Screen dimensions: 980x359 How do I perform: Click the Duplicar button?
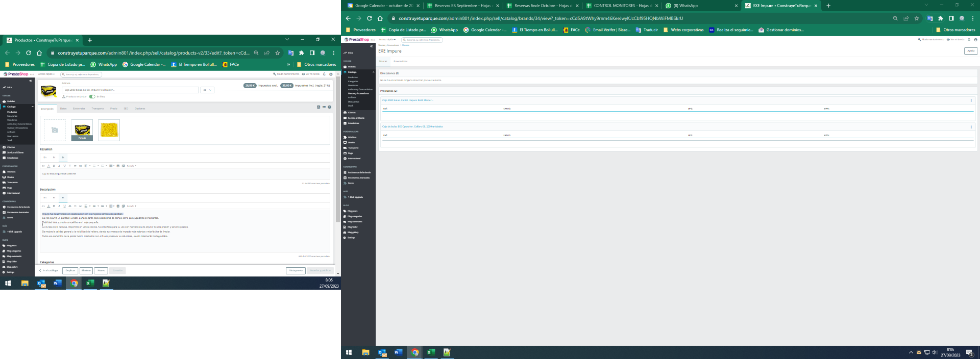point(70,270)
